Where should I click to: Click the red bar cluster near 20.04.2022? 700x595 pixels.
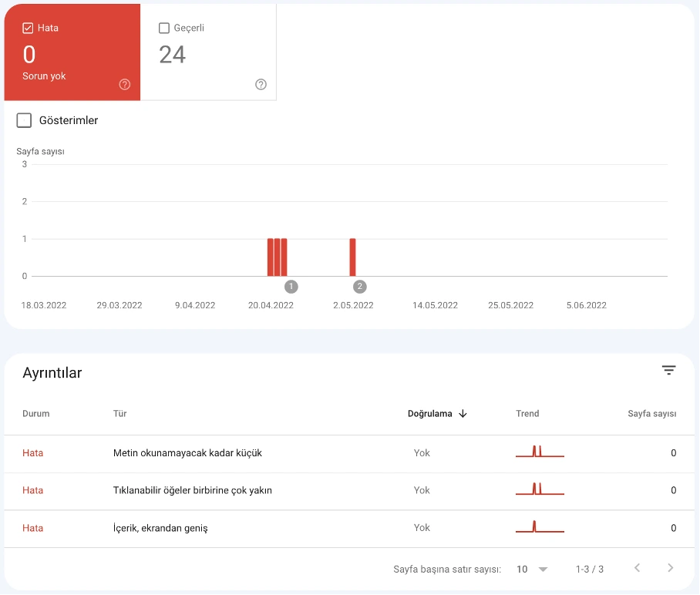[278, 257]
